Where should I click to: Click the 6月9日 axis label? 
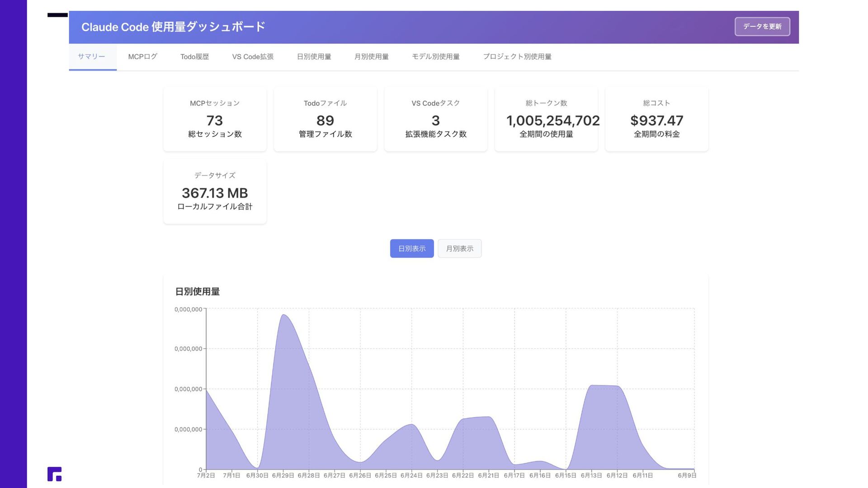click(687, 475)
